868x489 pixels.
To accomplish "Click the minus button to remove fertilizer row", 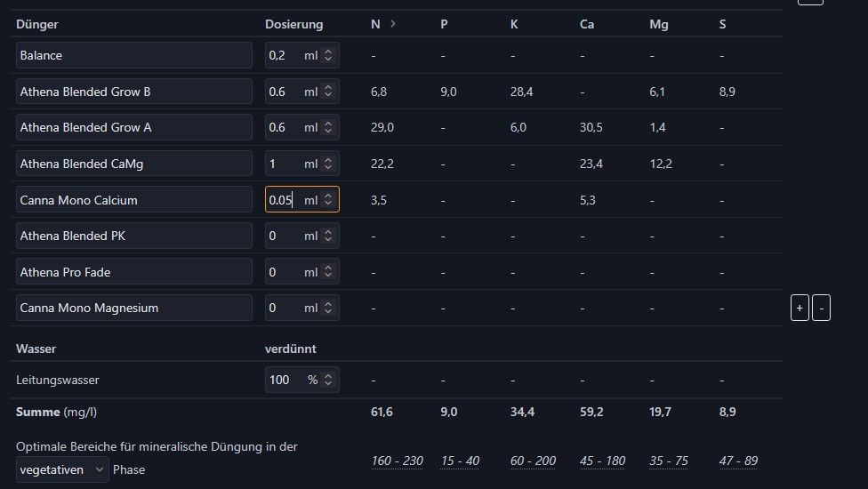I will [821, 309].
